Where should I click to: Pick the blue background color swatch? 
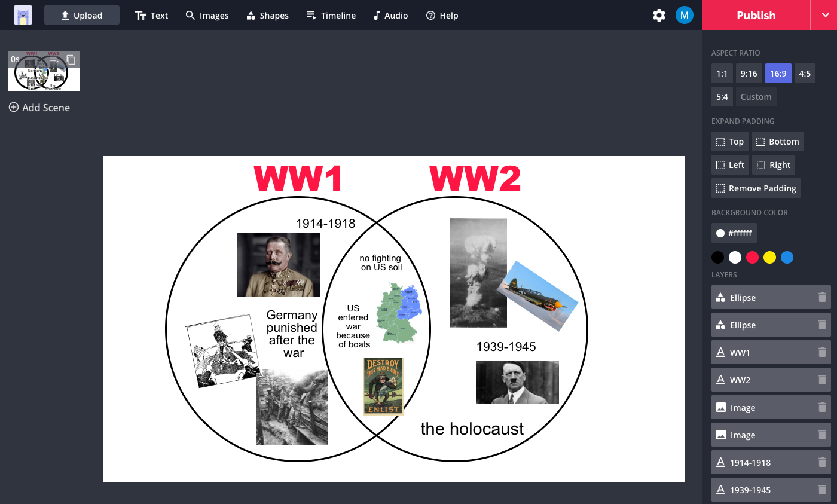pyautogui.click(x=787, y=258)
